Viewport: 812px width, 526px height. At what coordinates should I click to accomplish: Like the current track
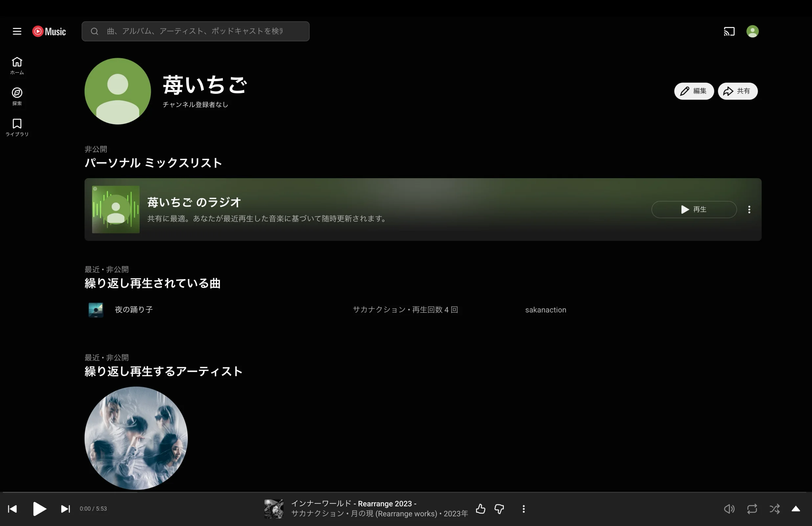481,509
